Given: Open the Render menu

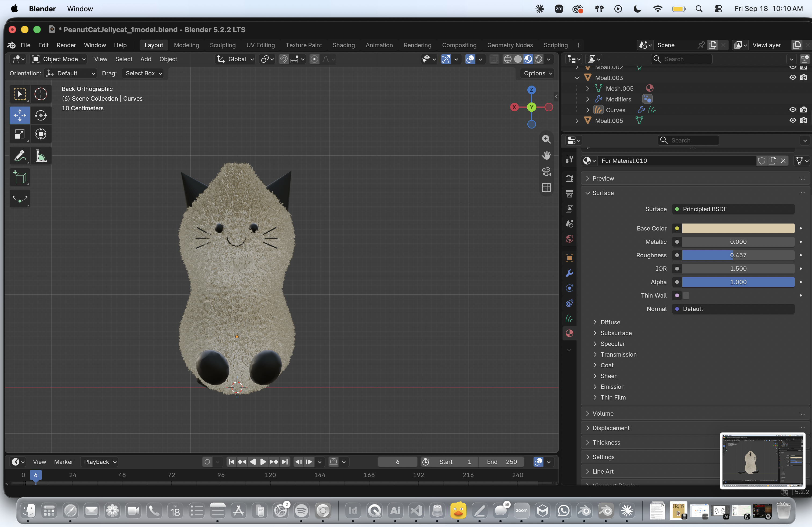Looking at the screenshot, I should 66,45.
